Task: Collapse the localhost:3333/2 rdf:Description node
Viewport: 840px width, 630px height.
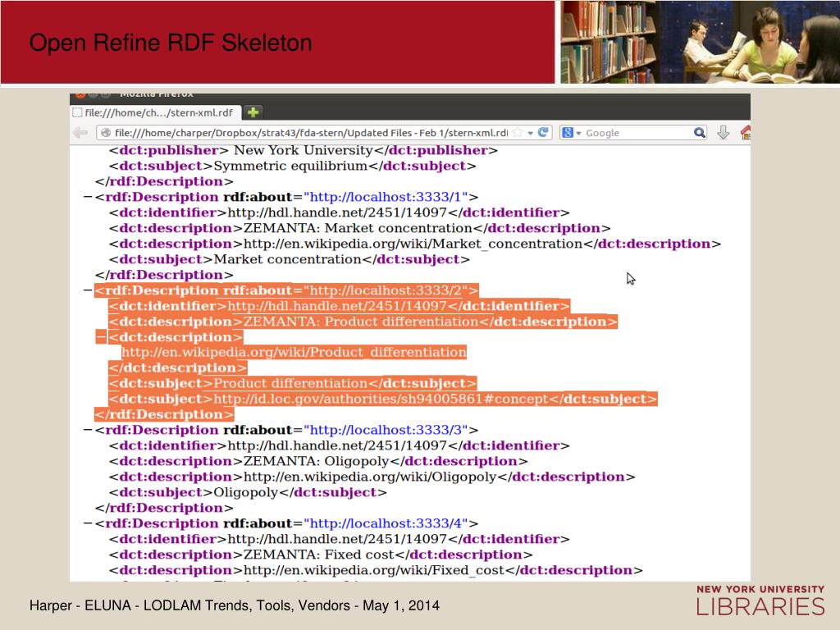Action: click(88, 290)
